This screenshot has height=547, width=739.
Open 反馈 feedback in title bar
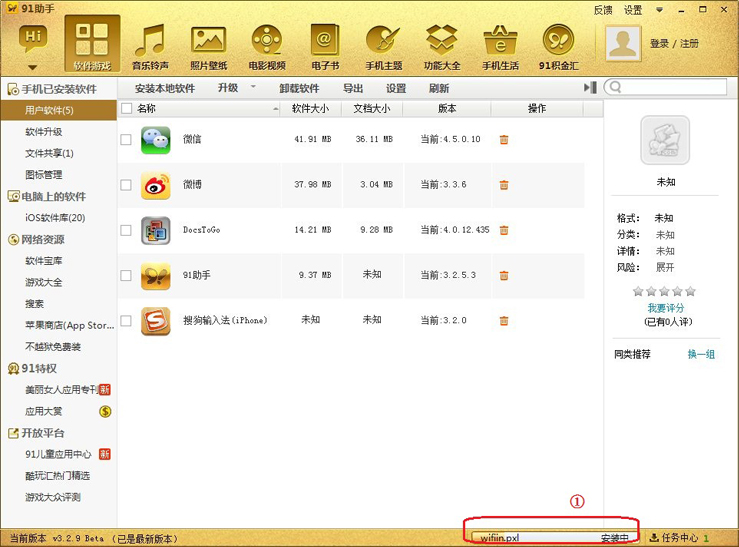click(x=603, y=10)
